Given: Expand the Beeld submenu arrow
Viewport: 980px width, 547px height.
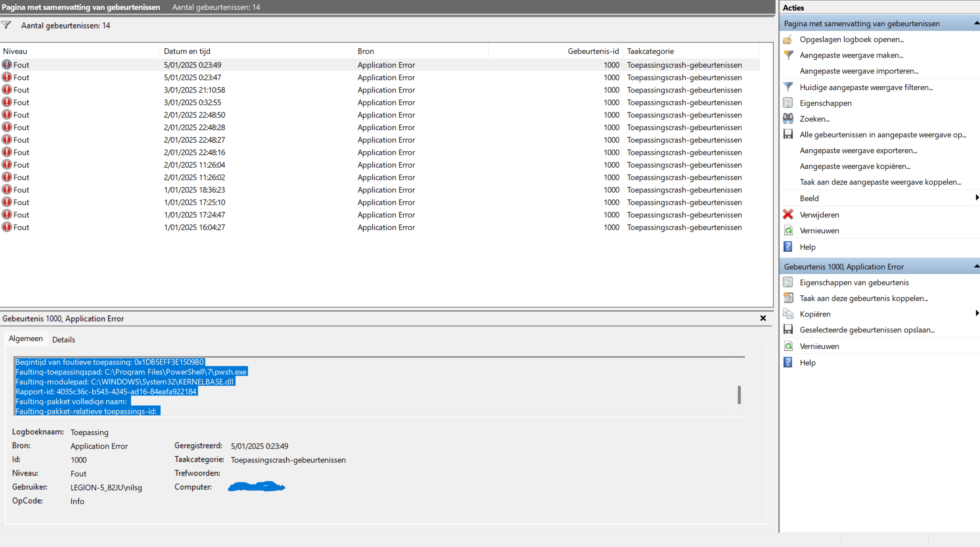Looking at the screenshot, I should coord(977,198).
